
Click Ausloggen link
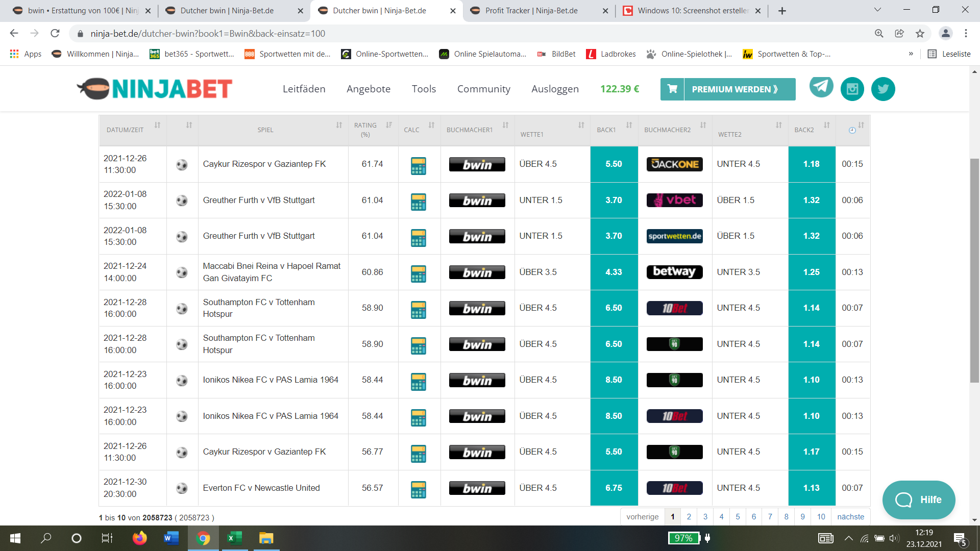click(x=555, y=89)
